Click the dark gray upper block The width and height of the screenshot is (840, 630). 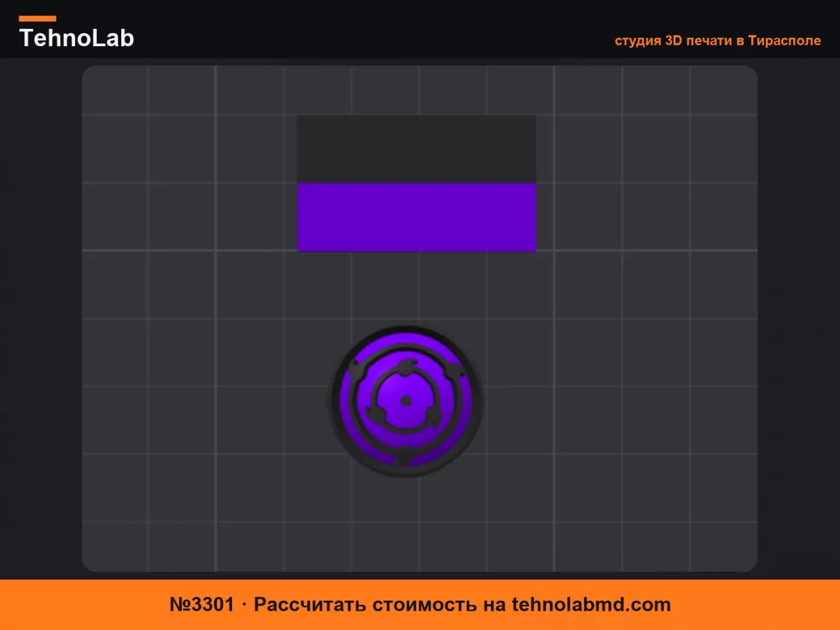click(416, 149)
